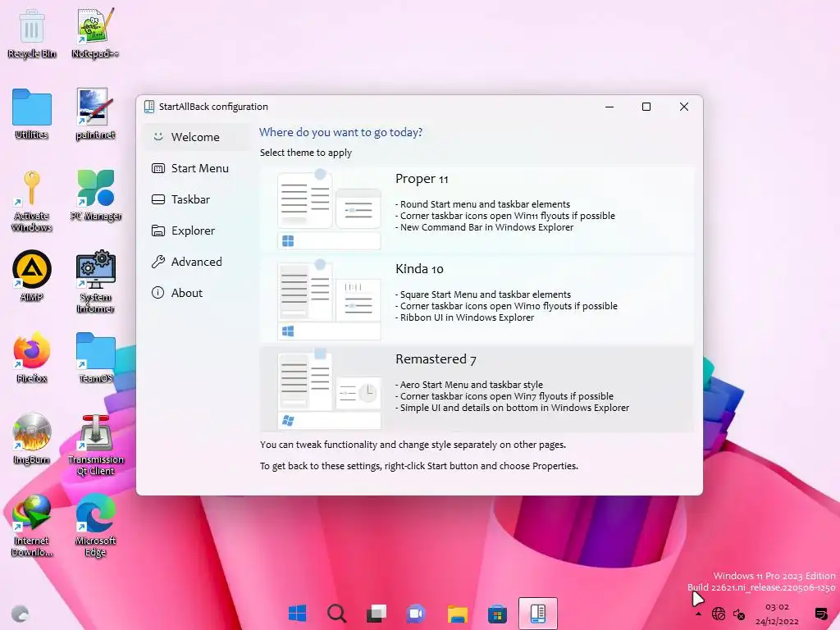Click the Remastered 7 preview thumbnail

(x=329, y=390)
